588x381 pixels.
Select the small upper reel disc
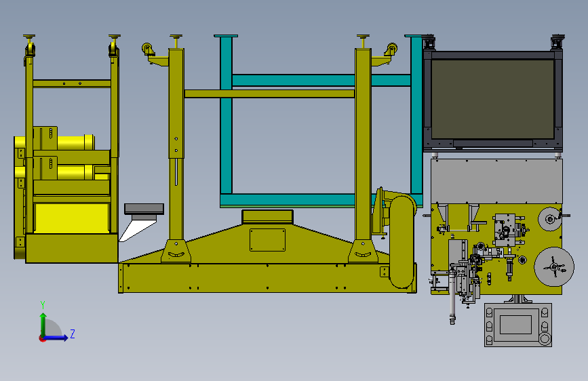point(550,218)
